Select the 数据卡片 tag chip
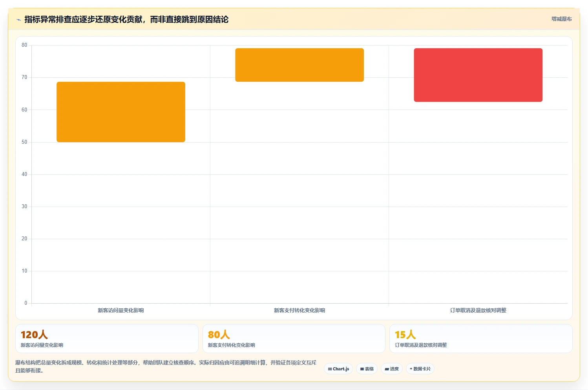The width and height of the screenshot is (588, 390). click(x=420, y=369)
